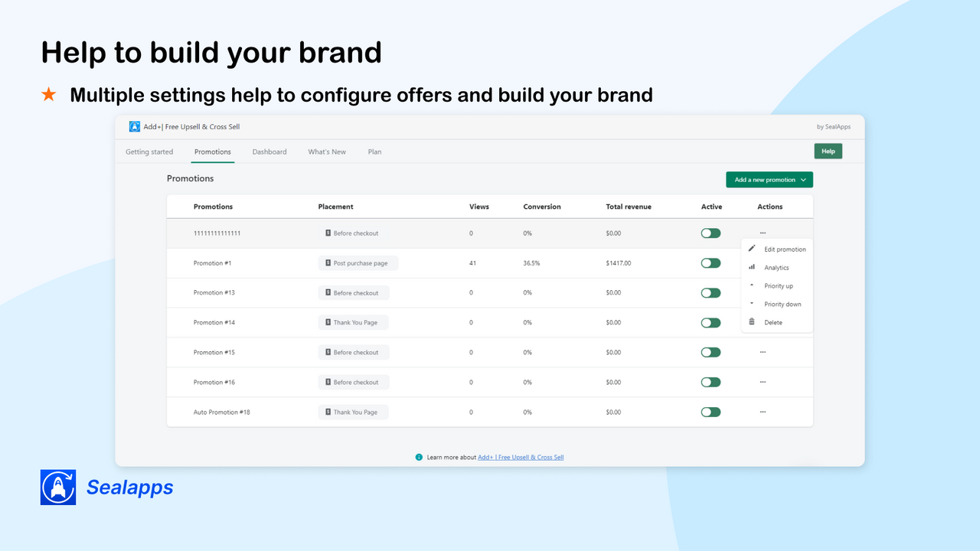Toggle Promotion #16 active switch

click(x=710, y=382)
